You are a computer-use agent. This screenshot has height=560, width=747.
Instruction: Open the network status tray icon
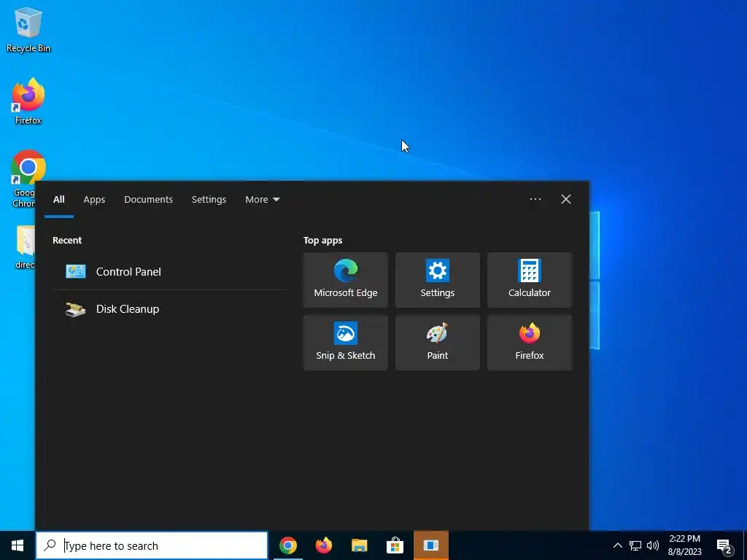tap(635, 545)
